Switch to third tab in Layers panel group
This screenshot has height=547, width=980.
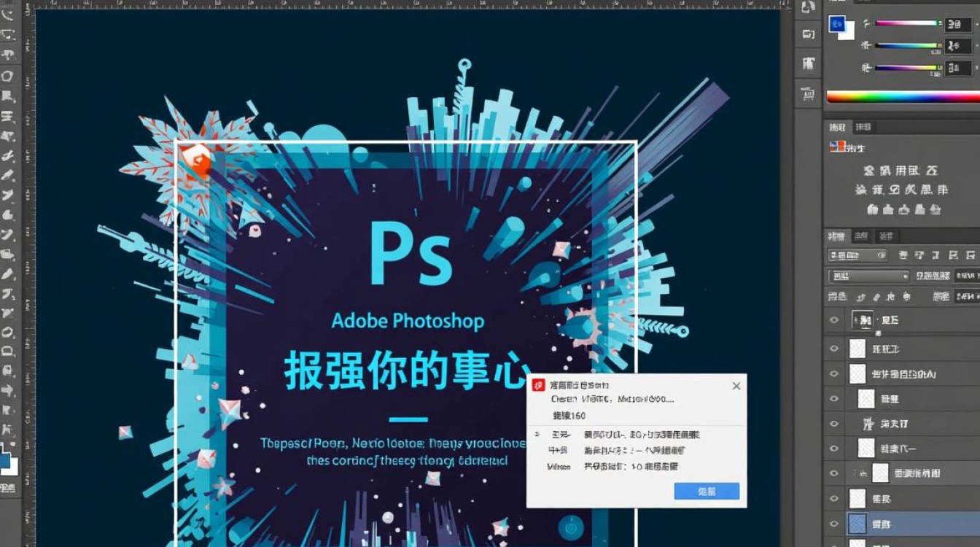(886, 236)
